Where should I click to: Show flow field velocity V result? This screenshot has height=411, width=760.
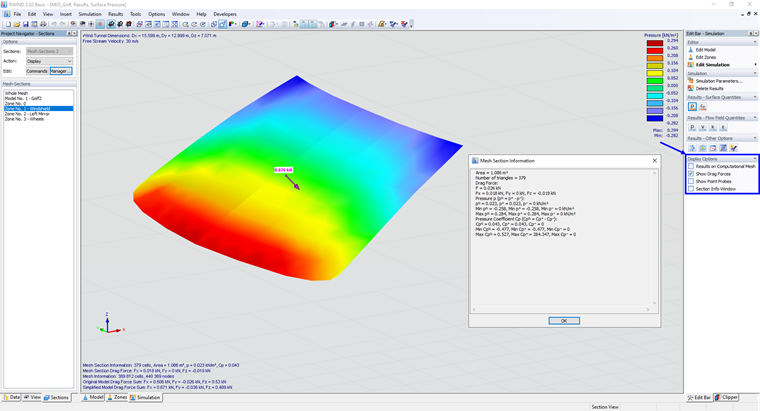pos(703,127)
